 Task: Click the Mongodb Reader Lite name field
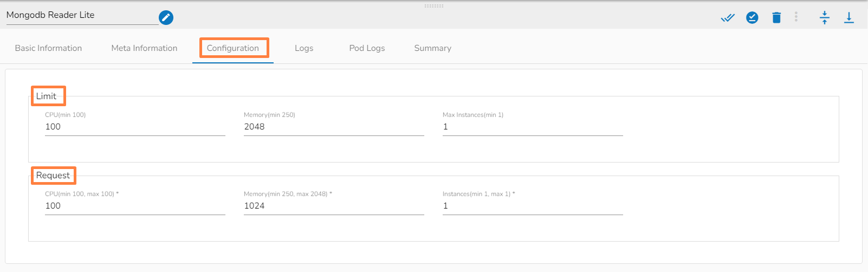(x=81, y=15)
